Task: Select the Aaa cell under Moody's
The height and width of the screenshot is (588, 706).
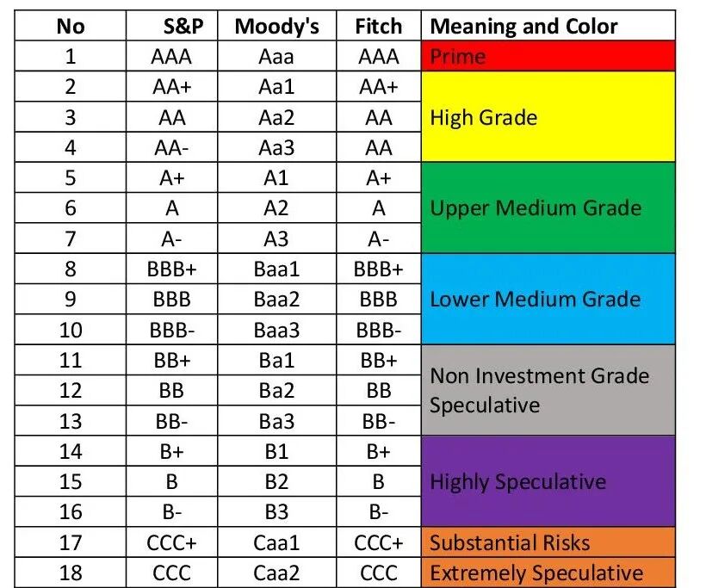Action: (276, 57)
